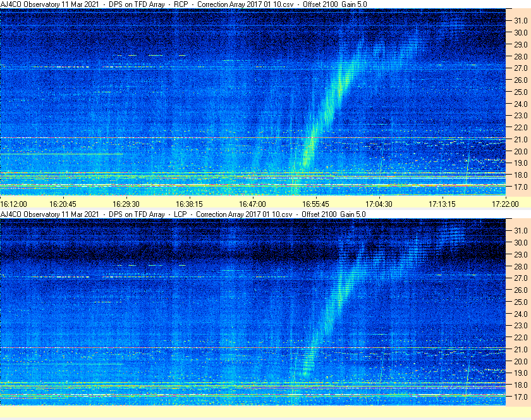
Task: Click the 25.0 frequency label on the RCP axis
Action: pyautogui.click(x=521, y=92)
